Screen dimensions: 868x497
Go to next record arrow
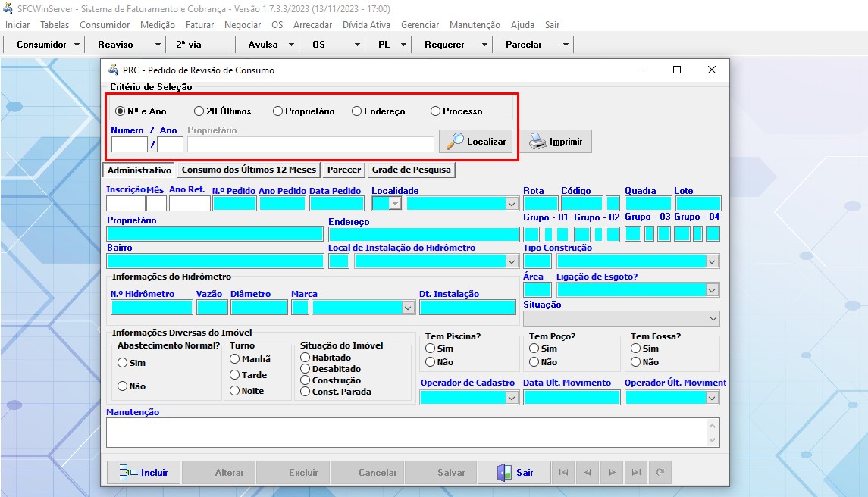612,472
